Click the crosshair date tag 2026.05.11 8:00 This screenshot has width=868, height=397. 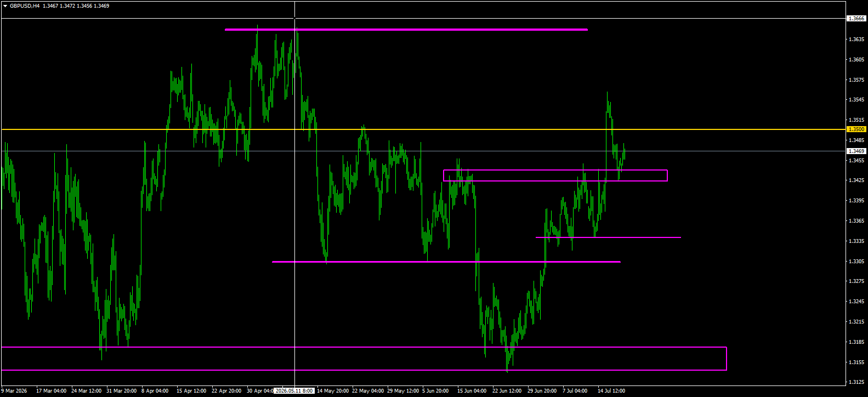294,391
